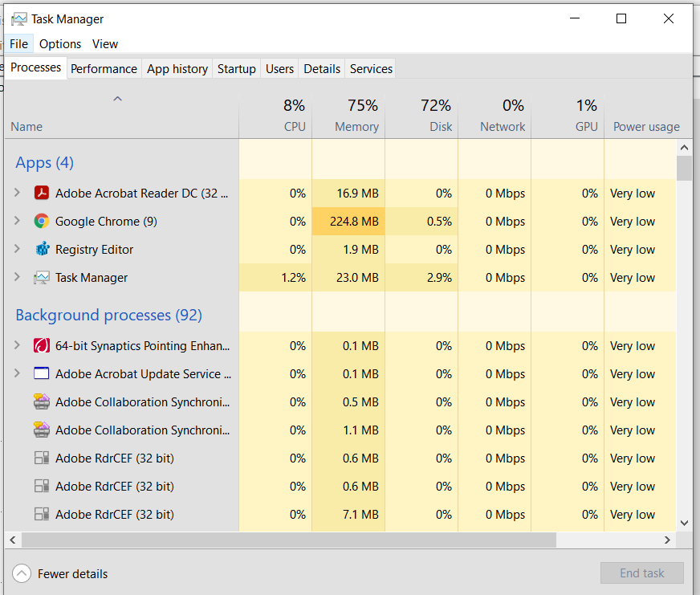Expand the Google Chrome process group

click(18, 222)
